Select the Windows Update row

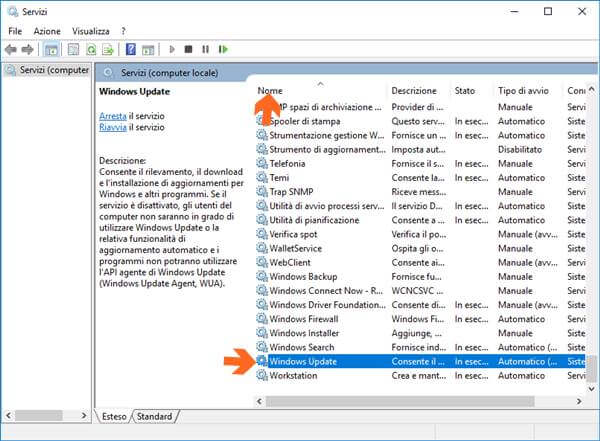point(420,361)
